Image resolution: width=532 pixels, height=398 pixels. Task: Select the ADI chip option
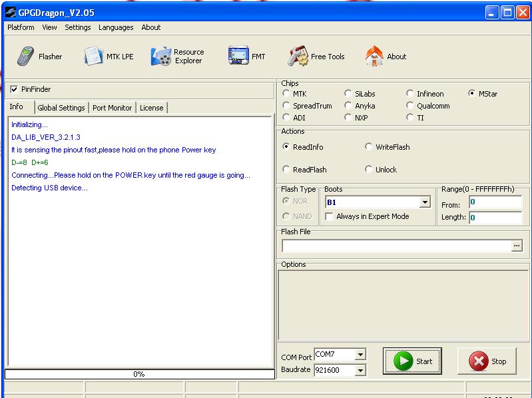[x=286, y=117]
